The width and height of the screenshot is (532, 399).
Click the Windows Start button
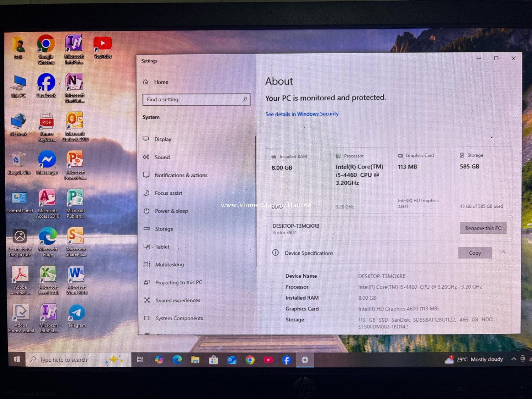17,360
